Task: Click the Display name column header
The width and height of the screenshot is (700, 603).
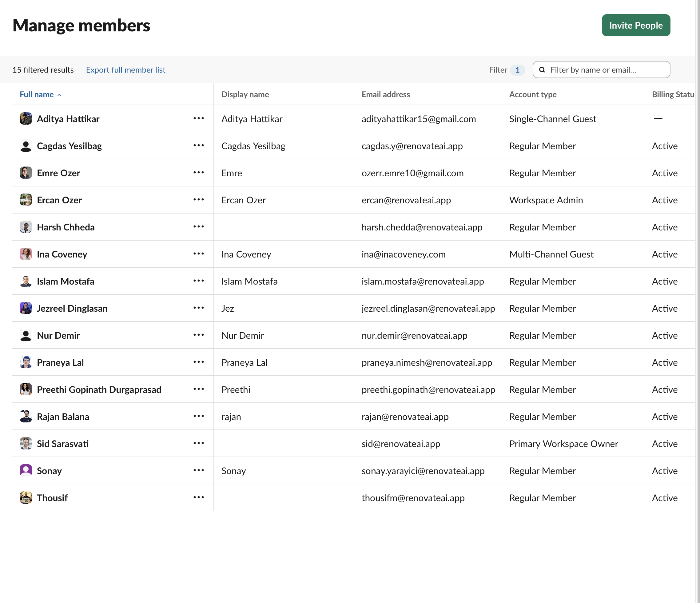Action: click(245, 94)
